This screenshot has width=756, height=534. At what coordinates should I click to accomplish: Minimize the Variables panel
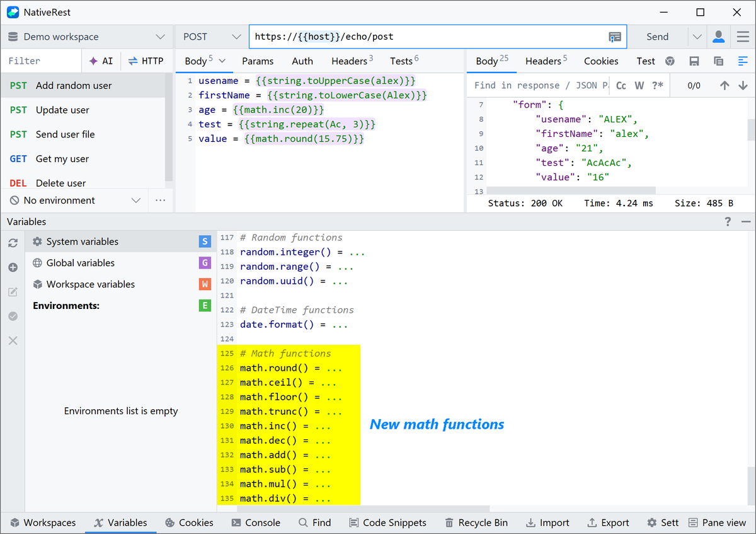point(746,222)
